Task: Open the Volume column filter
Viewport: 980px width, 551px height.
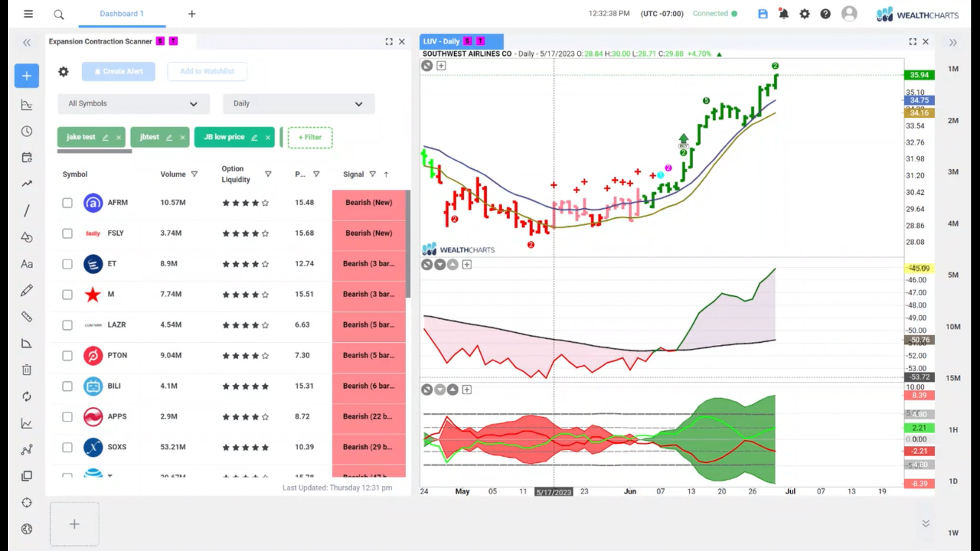Action: coord(194,174)
